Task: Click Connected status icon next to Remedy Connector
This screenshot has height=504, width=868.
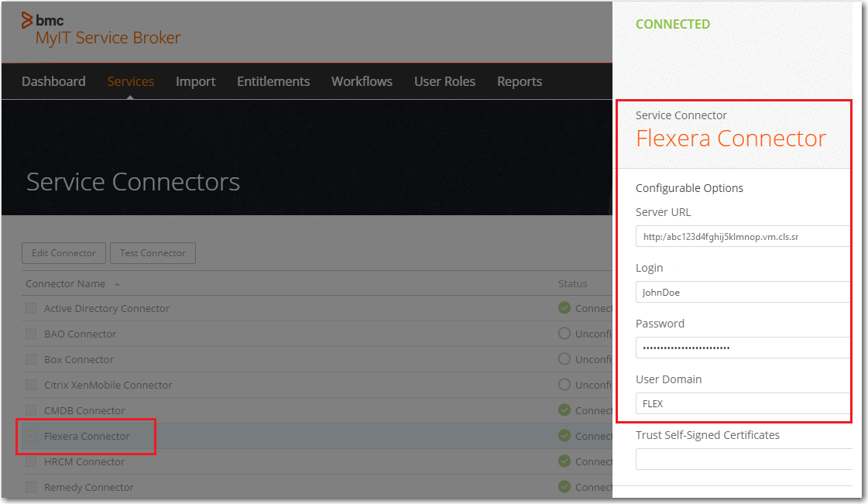Action: click(564, 487)
